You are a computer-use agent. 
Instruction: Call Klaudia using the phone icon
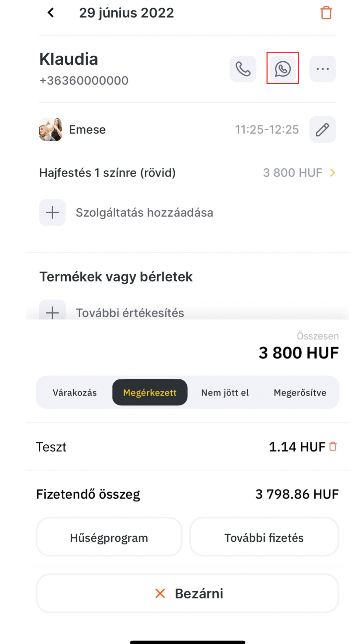point(243,69)
